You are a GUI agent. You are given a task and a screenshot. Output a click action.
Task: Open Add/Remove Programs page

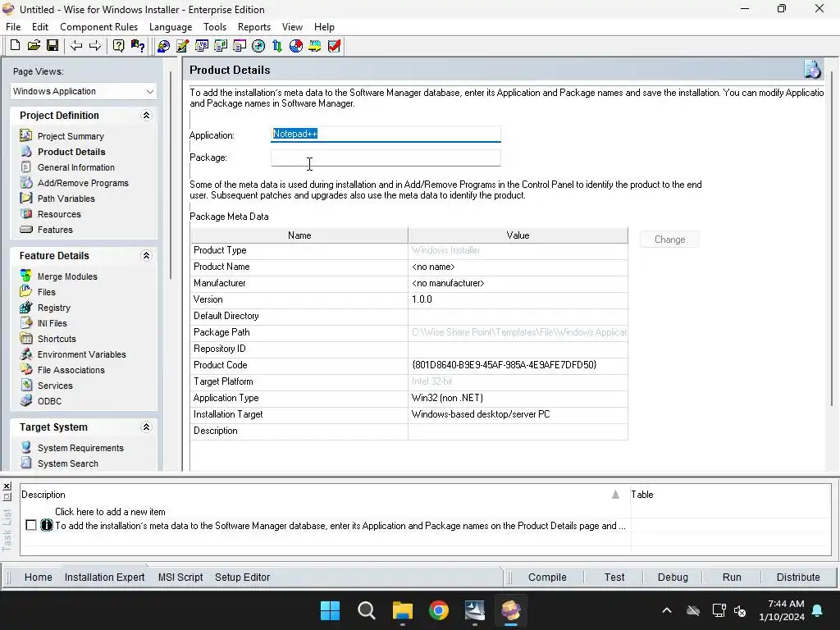tap(83, 183)
